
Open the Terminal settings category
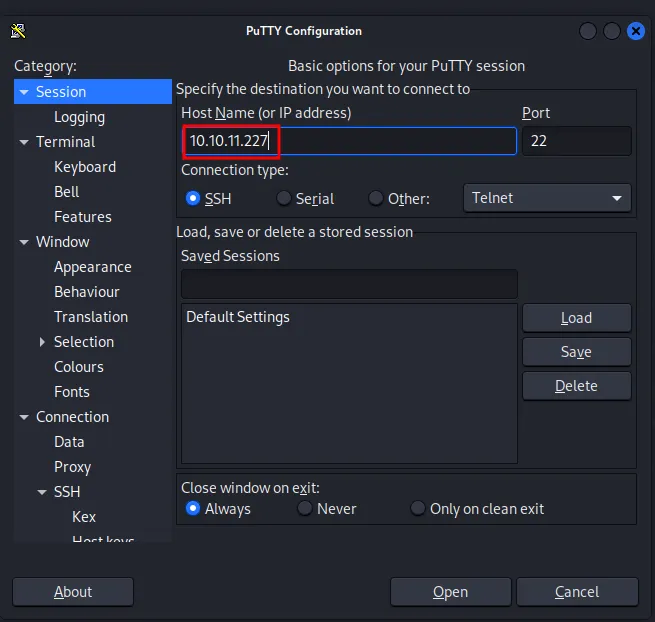(66, 142)
